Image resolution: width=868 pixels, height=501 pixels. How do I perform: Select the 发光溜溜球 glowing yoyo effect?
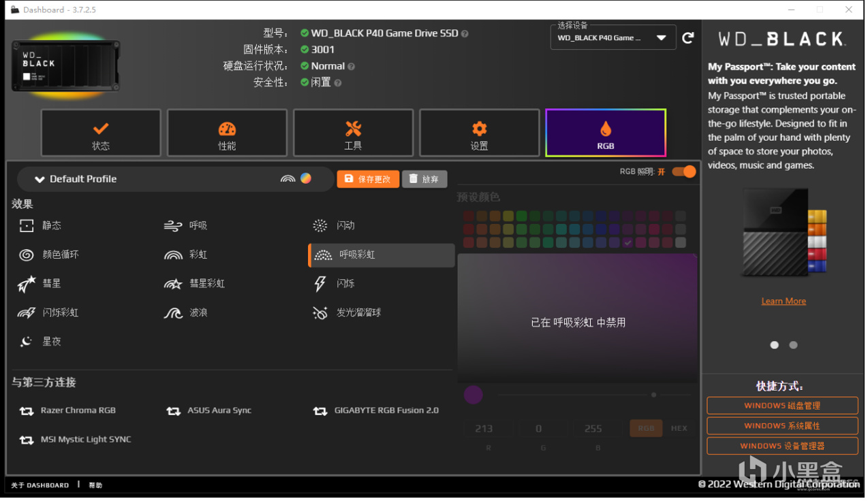coord(346,313)
